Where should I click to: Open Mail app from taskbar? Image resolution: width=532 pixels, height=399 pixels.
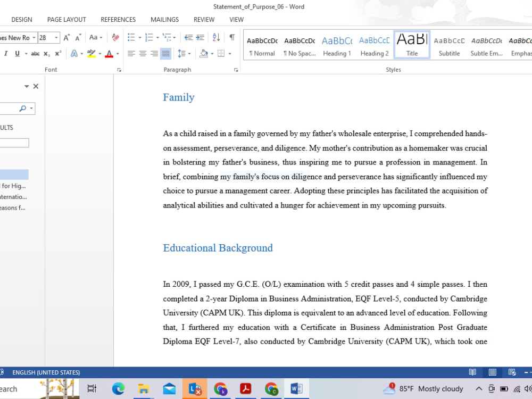(169, 389)
